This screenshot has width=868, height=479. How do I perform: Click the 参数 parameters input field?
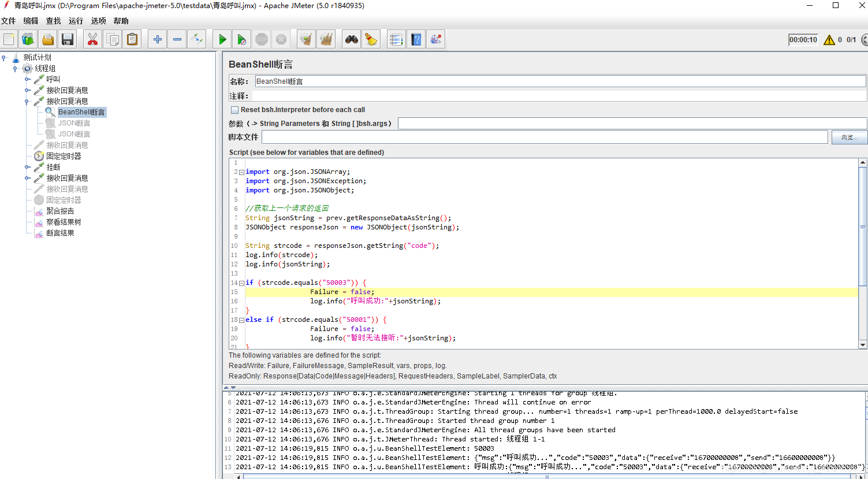[x=632, y=124]
